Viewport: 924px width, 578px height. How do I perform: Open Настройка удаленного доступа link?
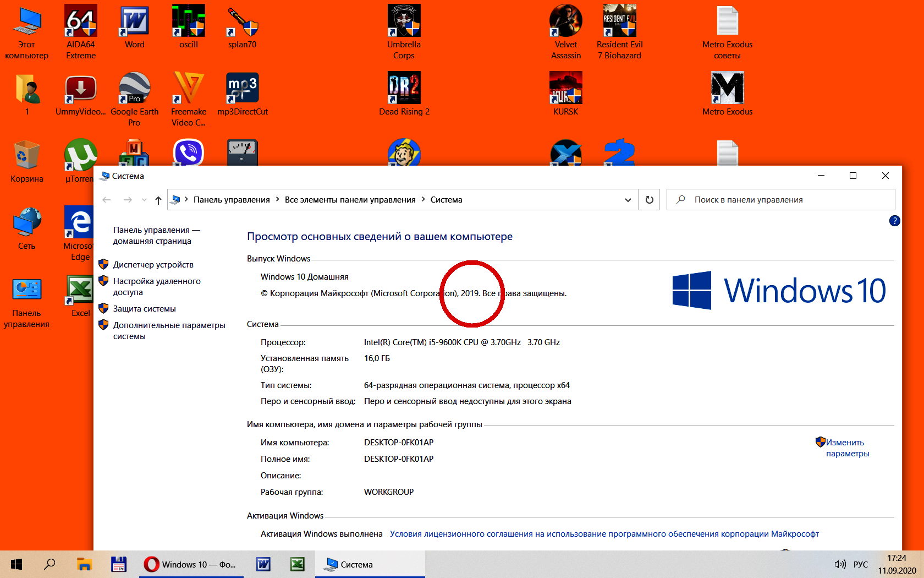[x=157, y=287]
